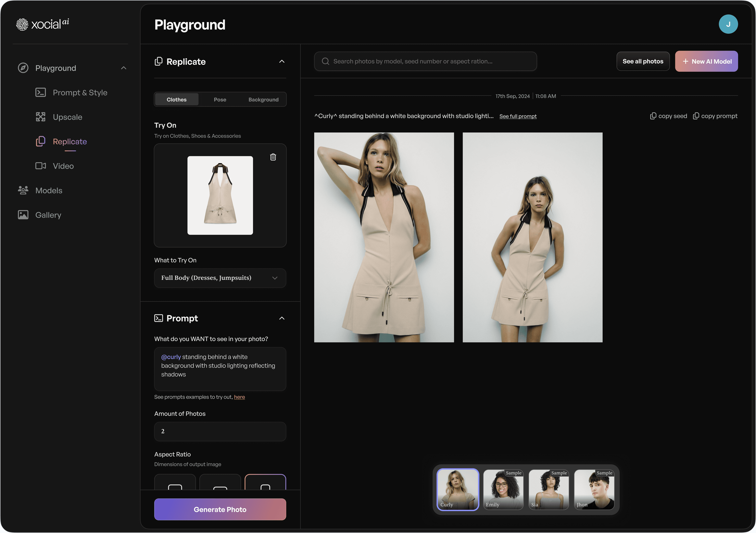Click the Amount of Photos field
This screenshot has width=756, height=533.
[220, 432]
